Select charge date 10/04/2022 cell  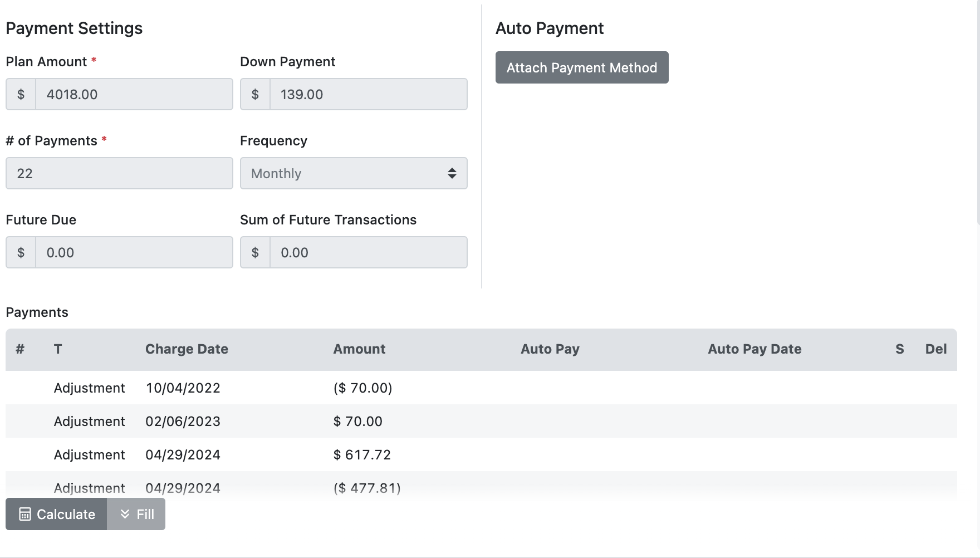coord(183,388)
